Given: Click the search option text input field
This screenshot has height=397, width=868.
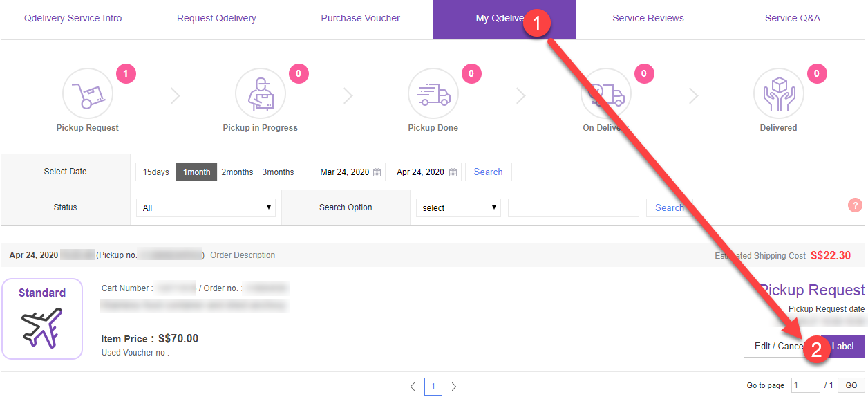Looking at the screenshot, I should [574, 207].
